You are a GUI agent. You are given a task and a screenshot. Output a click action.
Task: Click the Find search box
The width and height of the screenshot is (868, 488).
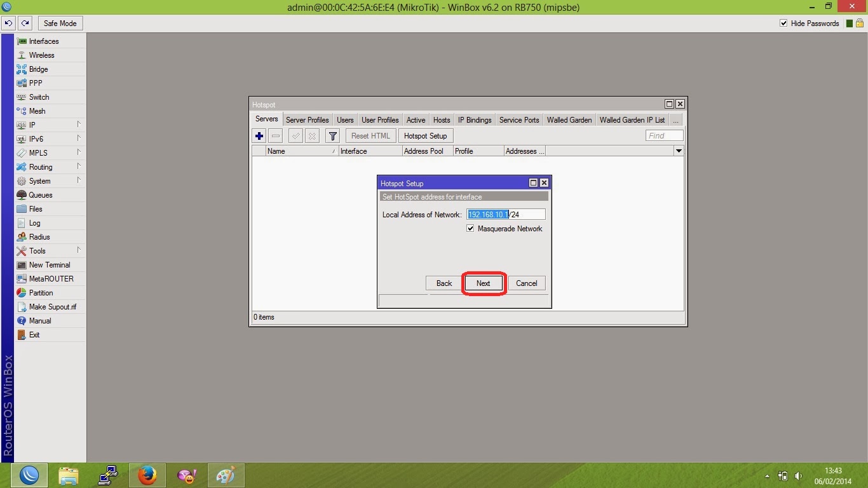(665, 135)
